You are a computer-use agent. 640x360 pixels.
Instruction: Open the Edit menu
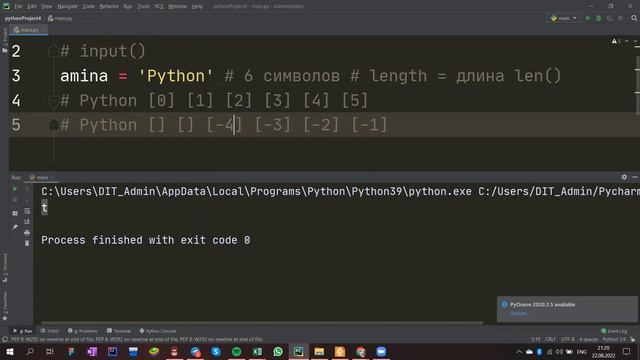tap(32, 7)
